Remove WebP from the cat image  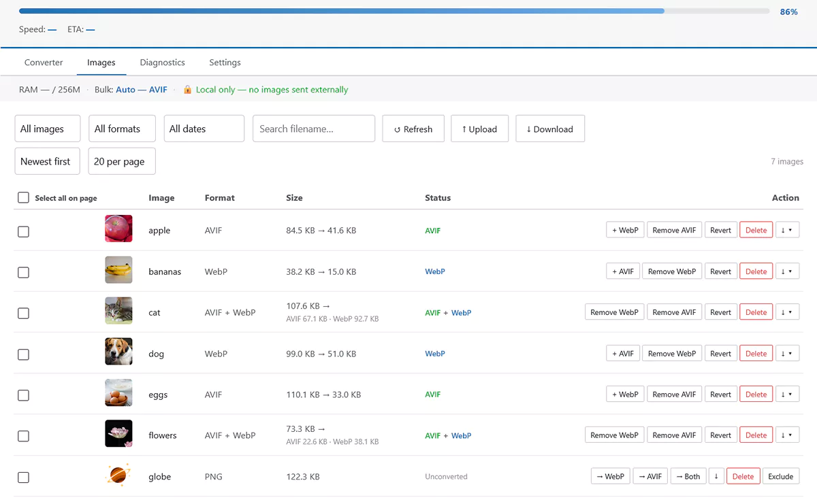[x=614, y=312]
